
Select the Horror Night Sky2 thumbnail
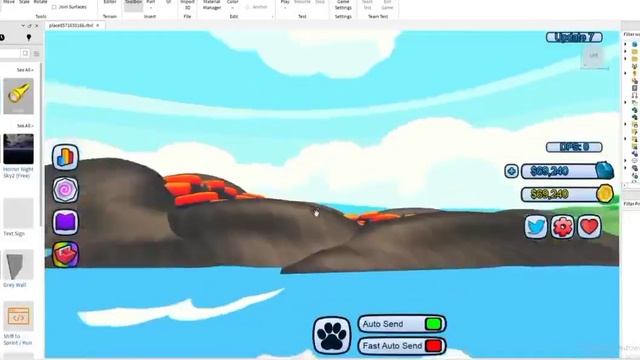click(18, 149)
